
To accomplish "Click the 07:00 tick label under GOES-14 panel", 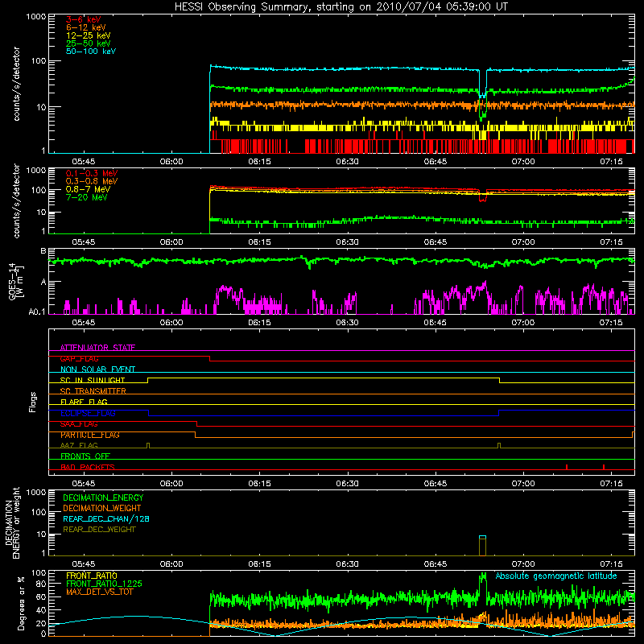I will coord(523,323).
